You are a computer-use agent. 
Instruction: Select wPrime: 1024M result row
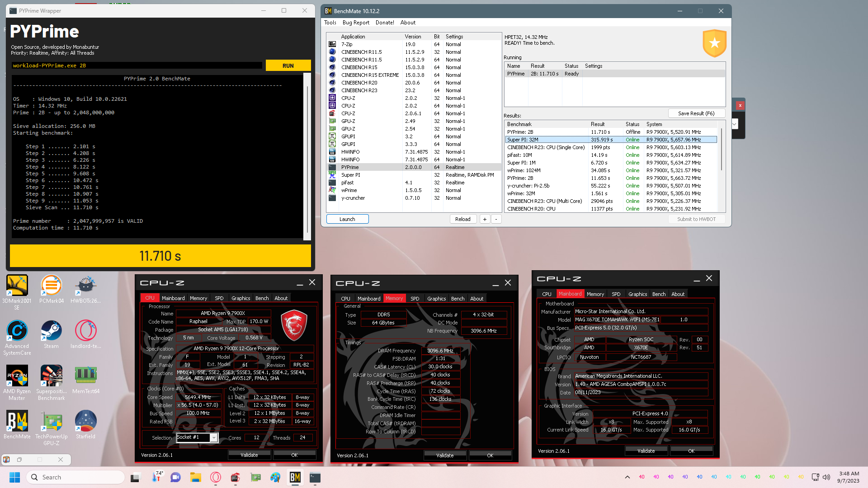pyautogui.click(x=611, y=170)
